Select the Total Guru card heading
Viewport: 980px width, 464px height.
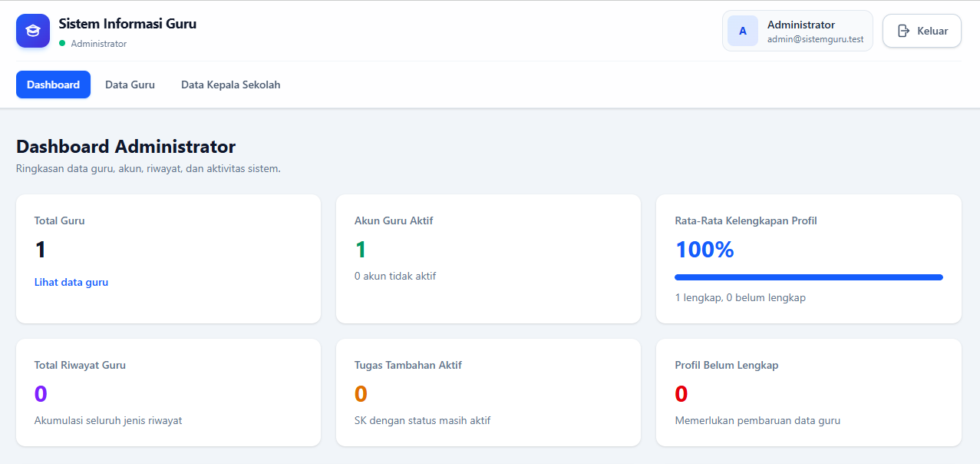[60, 220]
